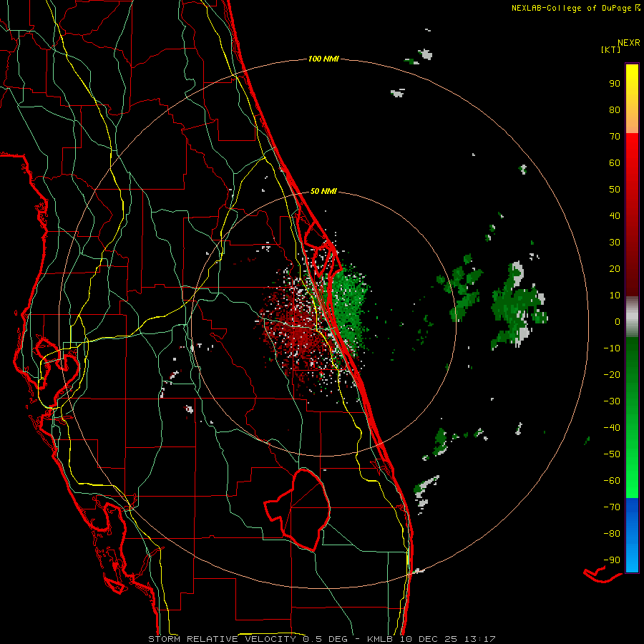Click the 0 value on velocity scale
644x644 pixels.
click(x=618, y=321)
